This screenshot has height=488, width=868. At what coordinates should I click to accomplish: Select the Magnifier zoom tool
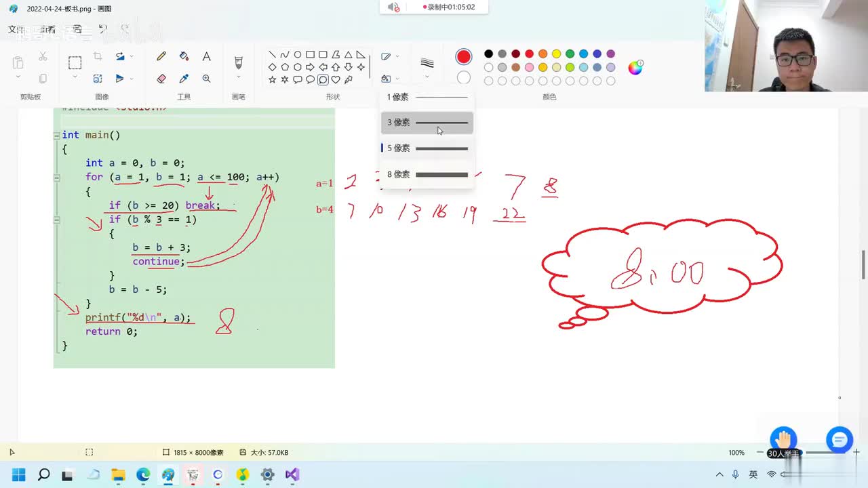click(x=206, y=79)
